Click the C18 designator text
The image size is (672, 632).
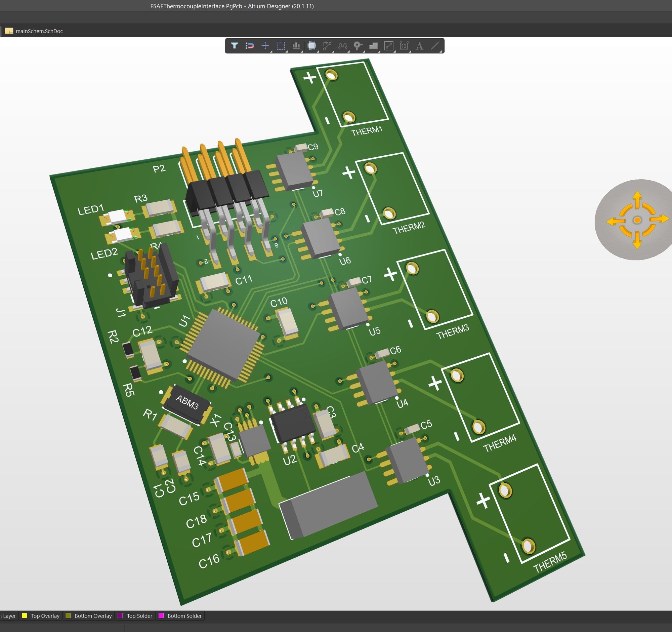pos(196,521)
